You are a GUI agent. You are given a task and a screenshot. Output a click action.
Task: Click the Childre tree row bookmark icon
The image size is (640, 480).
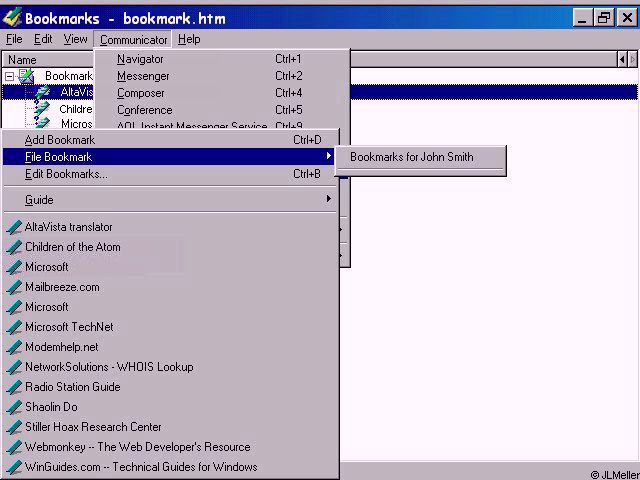(x=42, y=109)
